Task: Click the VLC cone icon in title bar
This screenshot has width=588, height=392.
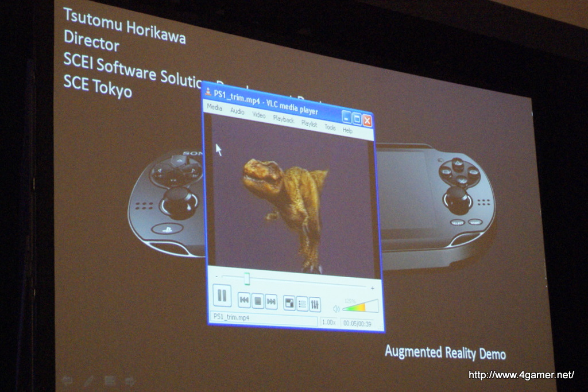Action: coord(208,90)
